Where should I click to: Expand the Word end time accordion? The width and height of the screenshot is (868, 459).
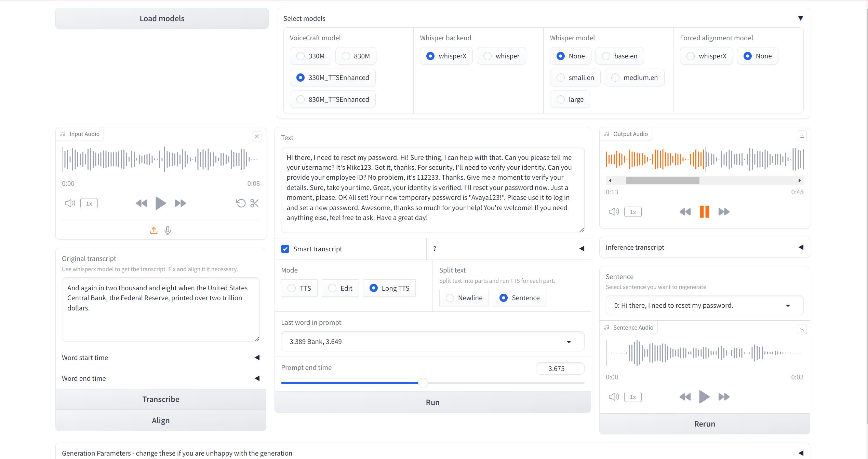tap(161, 378)
